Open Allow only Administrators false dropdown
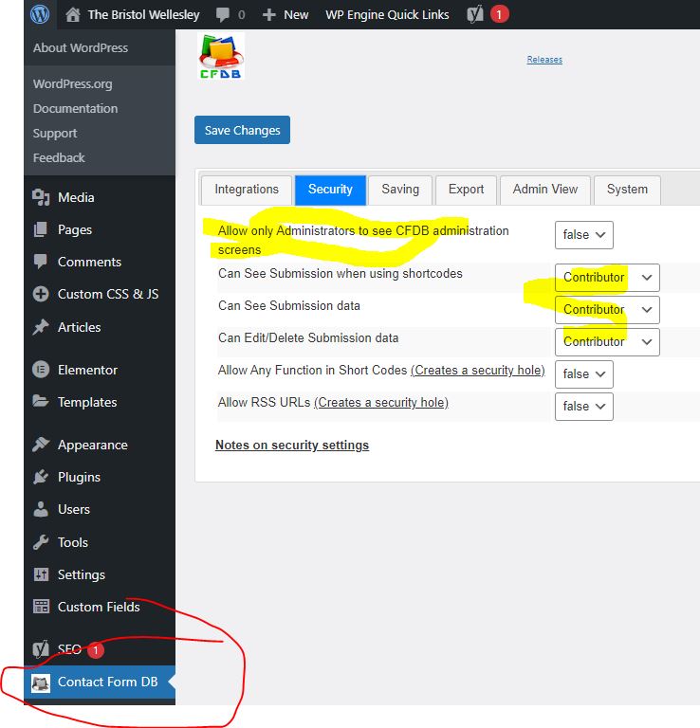This screenshot has height=728, width=700. click(584, 235)
